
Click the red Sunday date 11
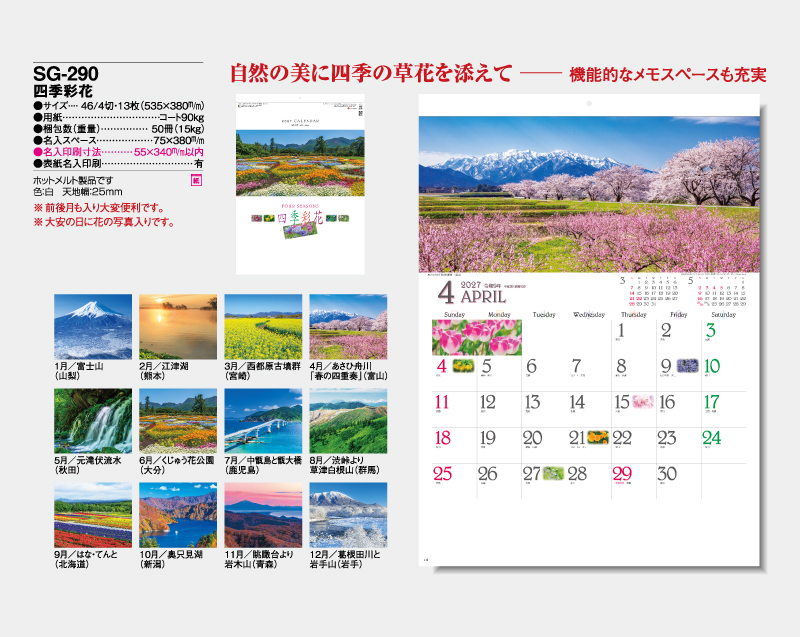point(442,402)
